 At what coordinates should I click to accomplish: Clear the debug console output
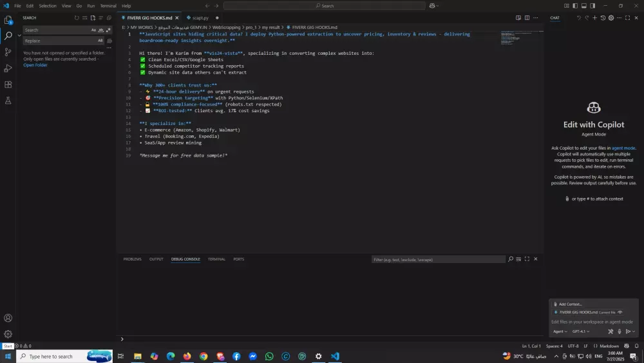coord(518,259)
